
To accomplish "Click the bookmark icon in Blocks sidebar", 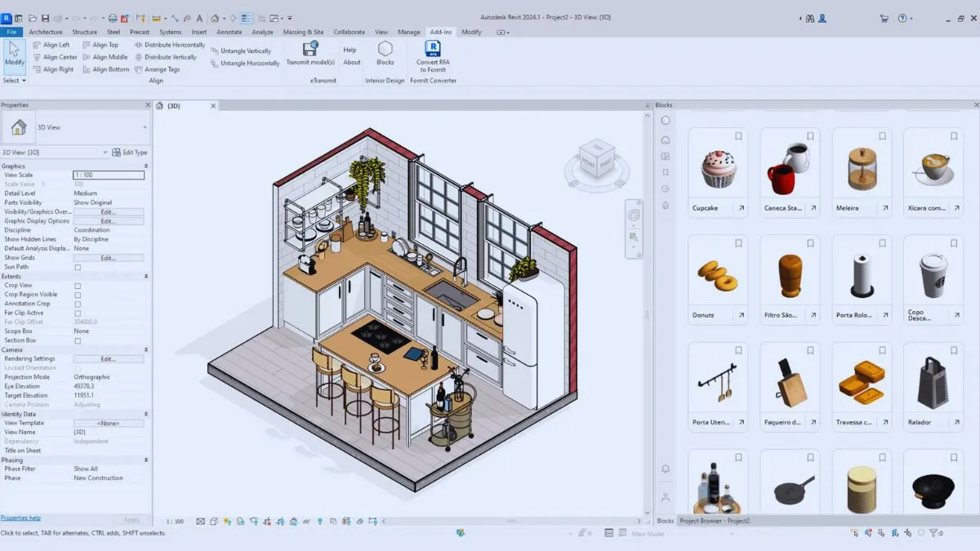I will coord(666,172).
